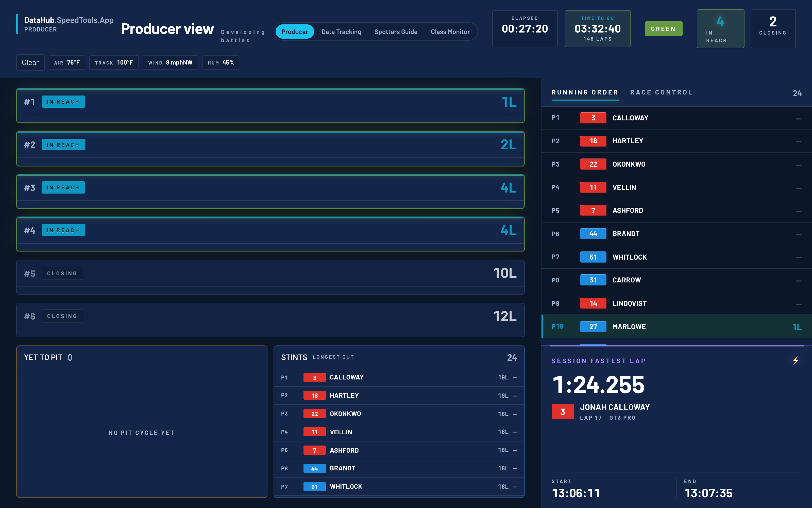Click the WIND 8 mphNW chip
This screenshot has height=508, width=812.
171,62
